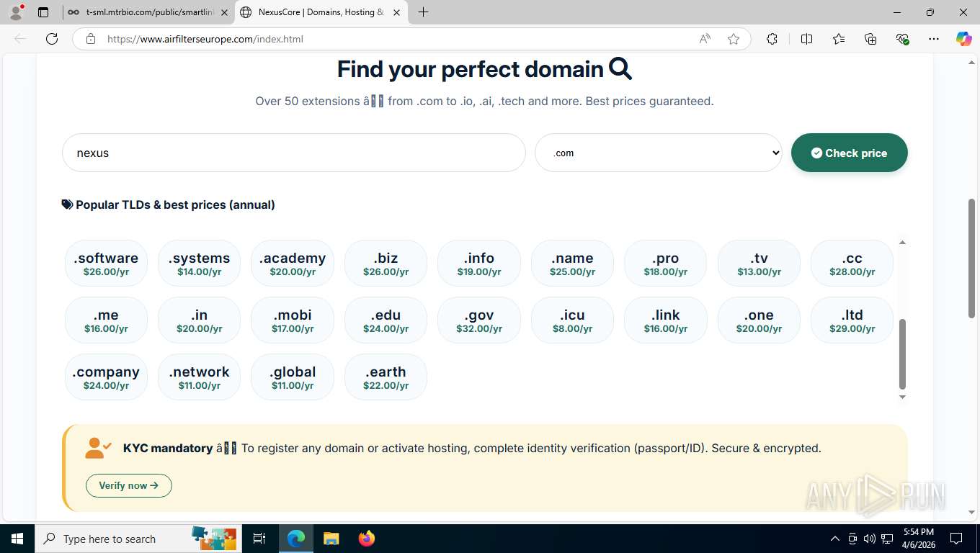This screenshot has width=980, height=553.
Task: Open the tab actions menu icon
Action: click(x=43, y=12)
